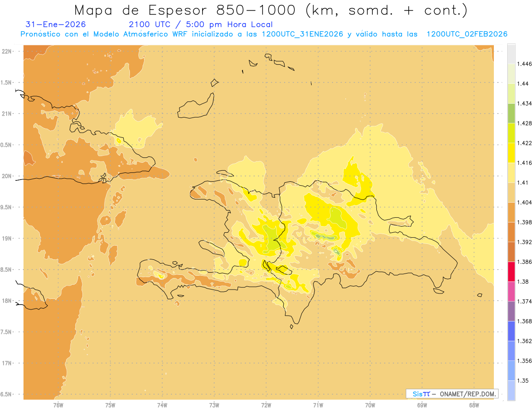
Task: Select the '1.416' colorbar value
Action: point(524,163)
